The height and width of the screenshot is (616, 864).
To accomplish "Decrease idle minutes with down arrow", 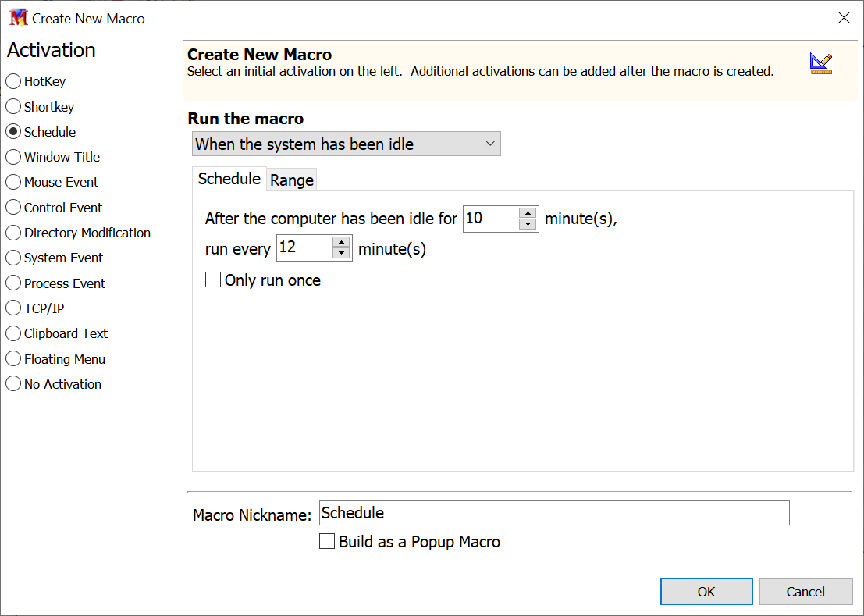I will (528, 225).
